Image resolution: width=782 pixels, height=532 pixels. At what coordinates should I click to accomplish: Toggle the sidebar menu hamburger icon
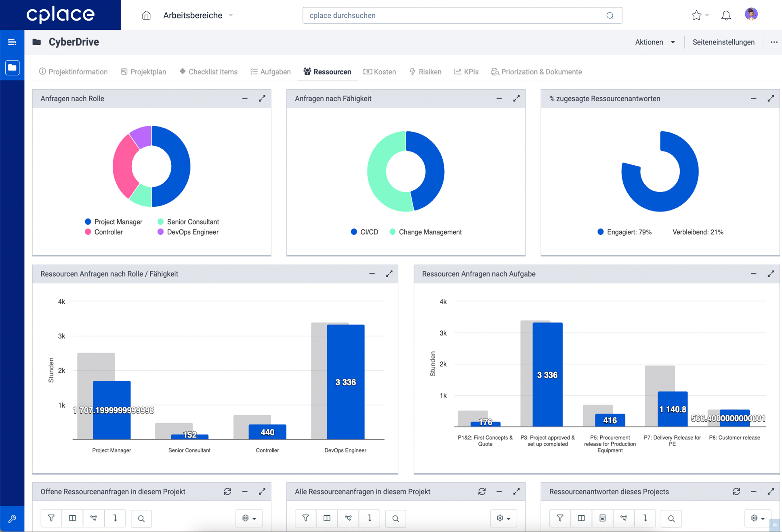[12, 42]
